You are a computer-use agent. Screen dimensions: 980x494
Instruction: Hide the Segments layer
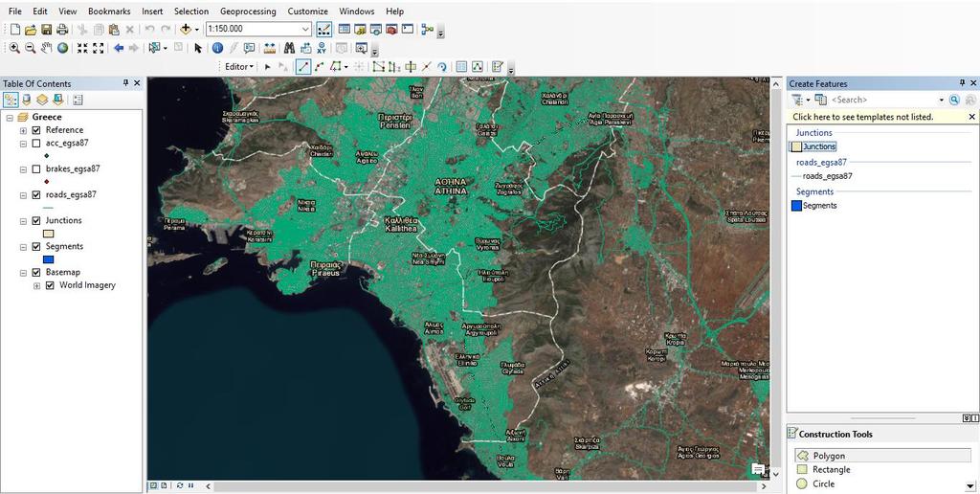coord(36,247)
